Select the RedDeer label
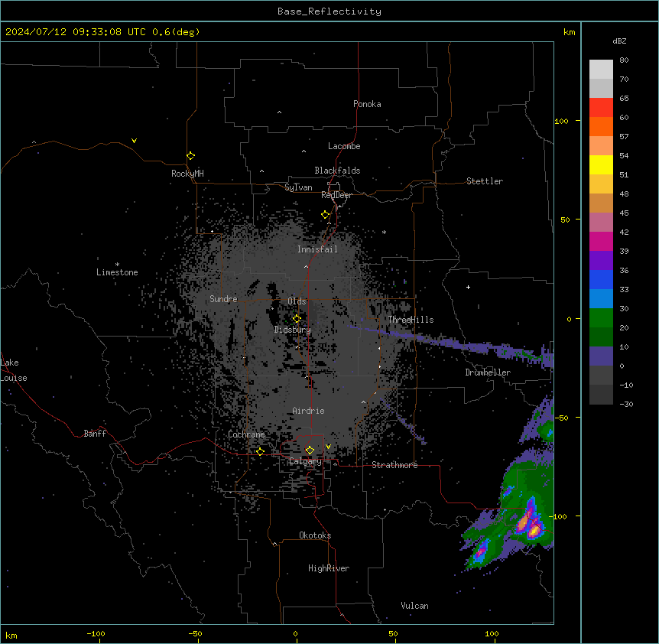 point(336,195)
